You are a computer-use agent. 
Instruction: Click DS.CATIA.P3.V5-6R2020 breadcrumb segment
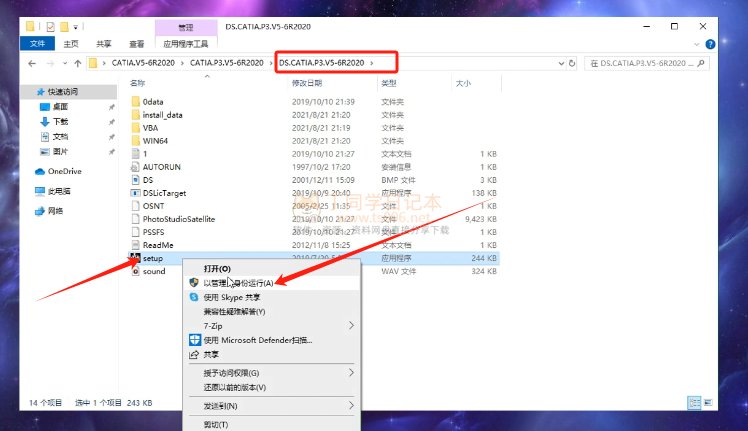coord(322,63)
